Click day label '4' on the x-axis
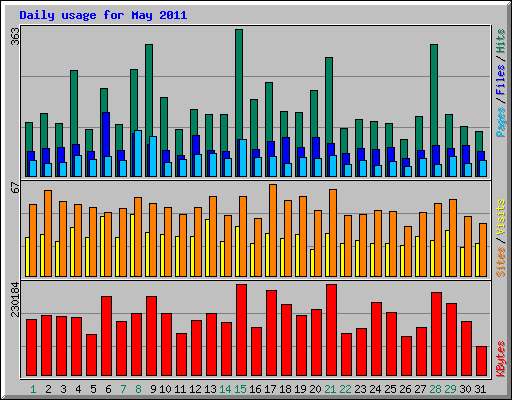 click(78, 389)
